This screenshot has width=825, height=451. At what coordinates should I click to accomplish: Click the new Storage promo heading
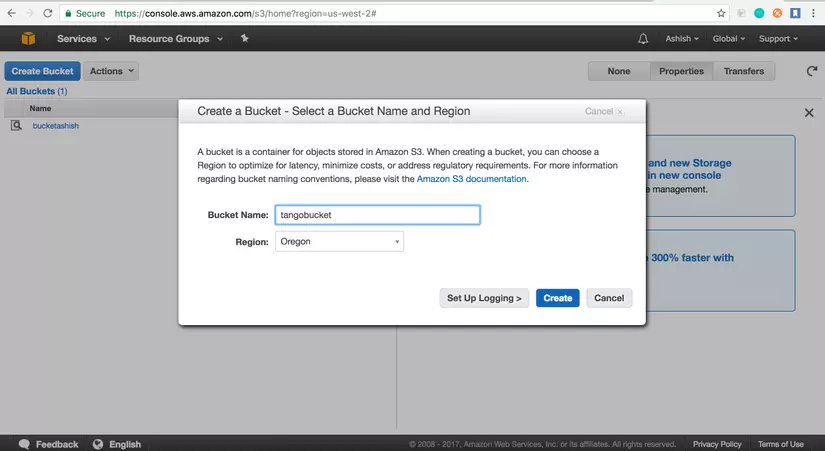(x=690, y=169)
